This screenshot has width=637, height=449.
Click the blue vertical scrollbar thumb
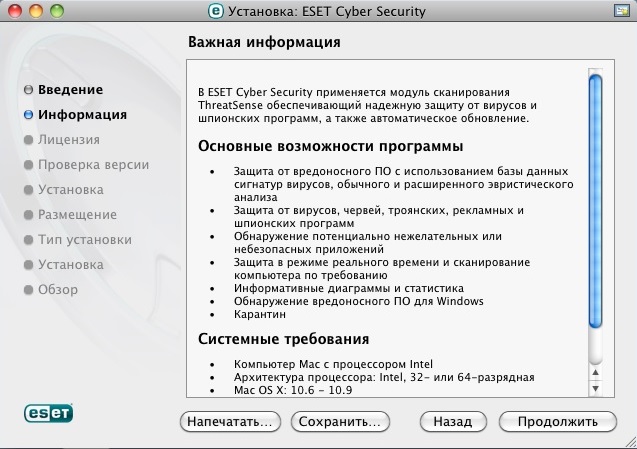595,201
